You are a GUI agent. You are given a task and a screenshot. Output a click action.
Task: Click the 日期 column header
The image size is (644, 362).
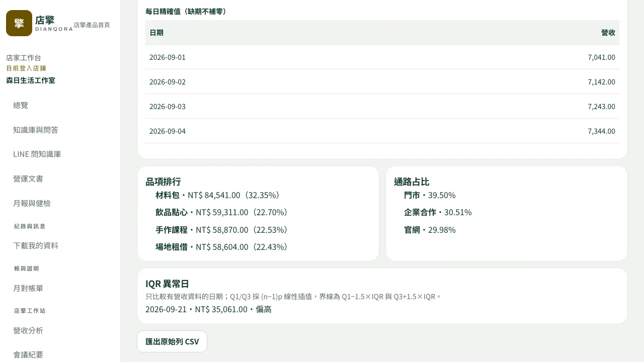156,33
